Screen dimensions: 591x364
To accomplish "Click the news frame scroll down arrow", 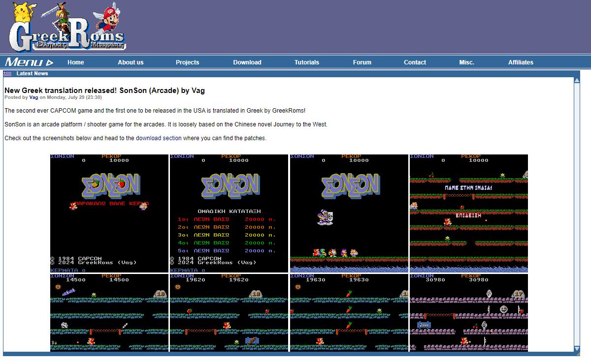I will point(577,349).
